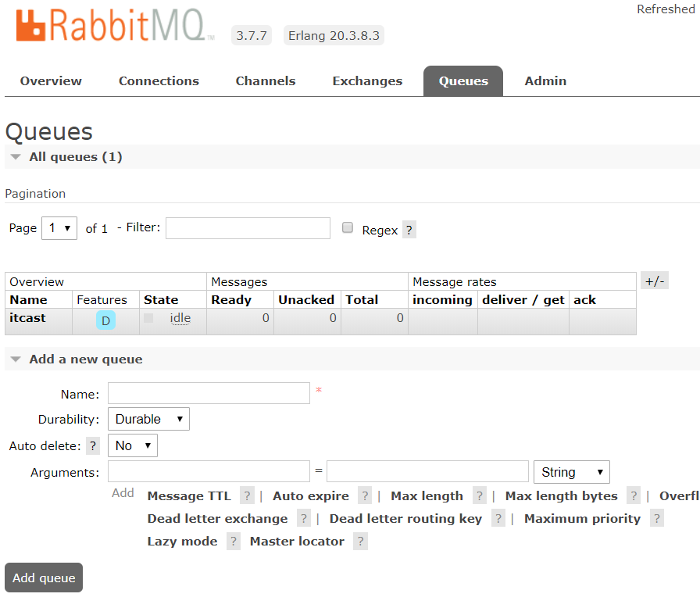The image size is (700, 608).
Task: Select the Queues tab
Action: (463, 80)
